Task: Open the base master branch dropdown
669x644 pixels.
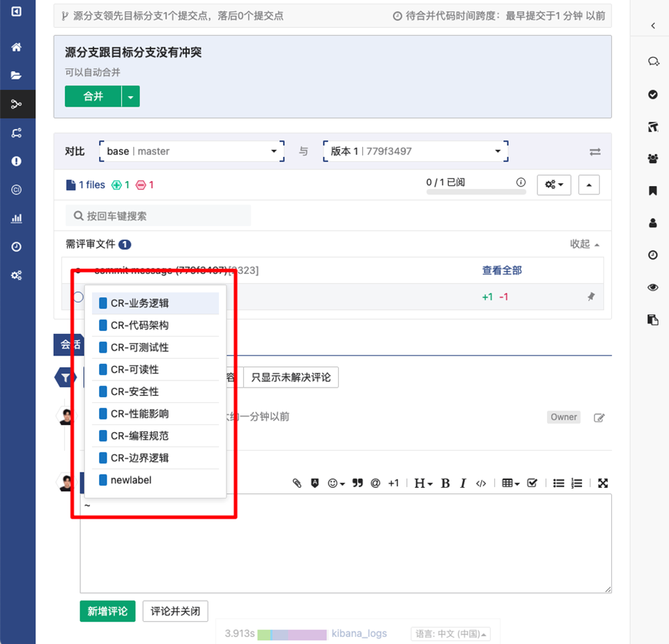Action: (192, 151)
